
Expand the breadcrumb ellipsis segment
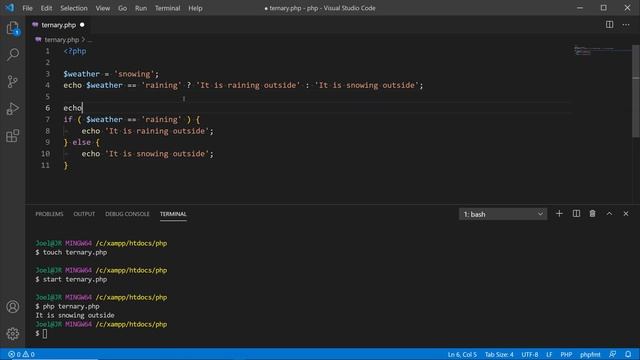(x=90, y=40)
